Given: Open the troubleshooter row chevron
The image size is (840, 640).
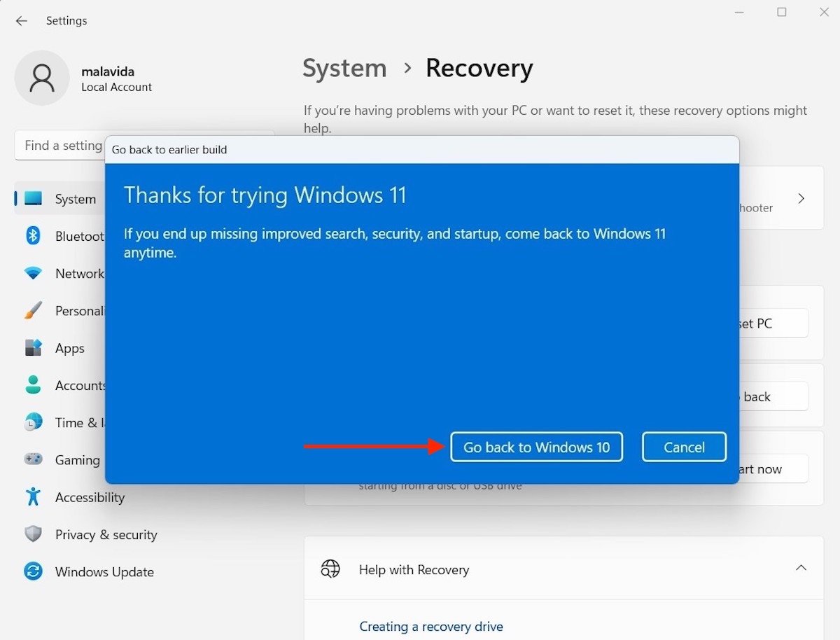Looking at the screenshot, I should pos(801,198).
